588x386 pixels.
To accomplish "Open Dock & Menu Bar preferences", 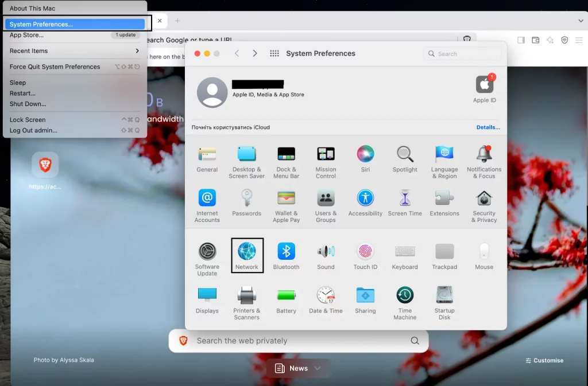I will pos(286,162).
